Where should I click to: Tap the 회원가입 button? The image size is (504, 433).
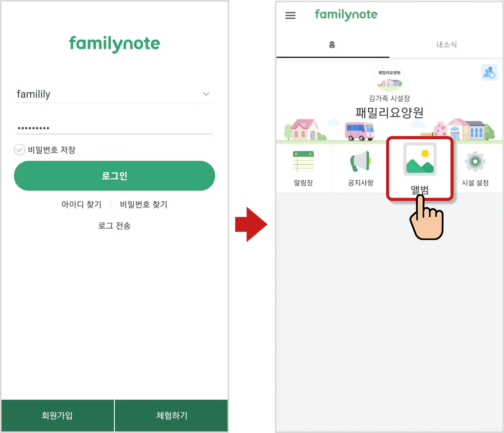tap(58, 415)
